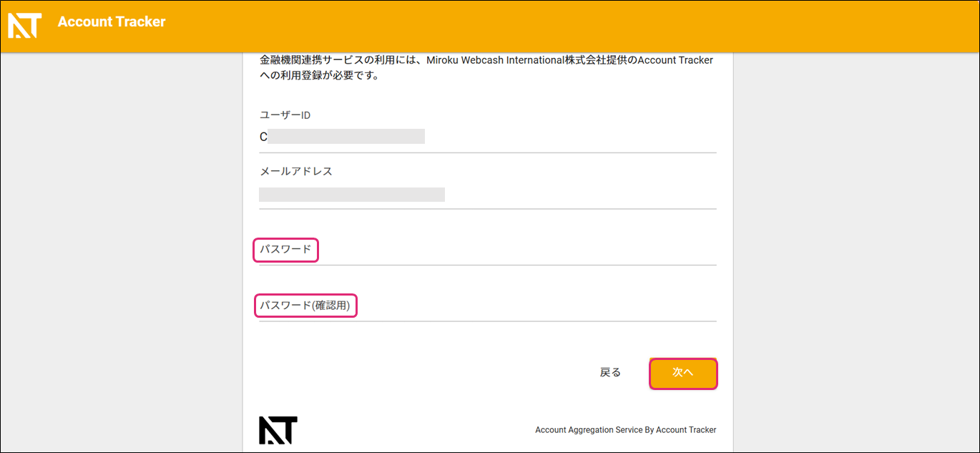Click the Miroku Webcash International company name
This screenshot has width=980, height=453.
coord(514,60)
